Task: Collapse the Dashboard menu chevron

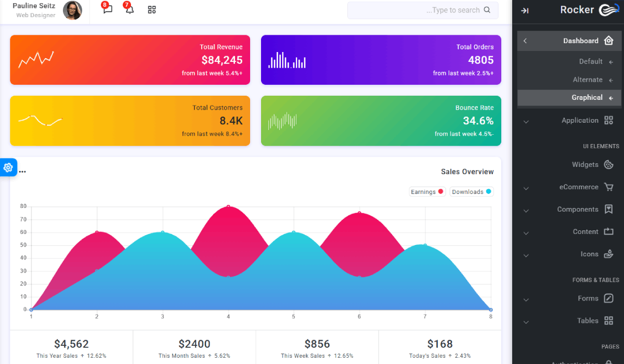Action: pos(525,41)
